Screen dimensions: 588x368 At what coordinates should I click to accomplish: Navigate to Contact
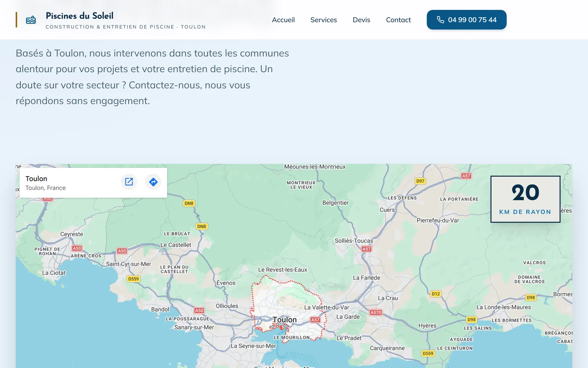click(x=398, y=20)
